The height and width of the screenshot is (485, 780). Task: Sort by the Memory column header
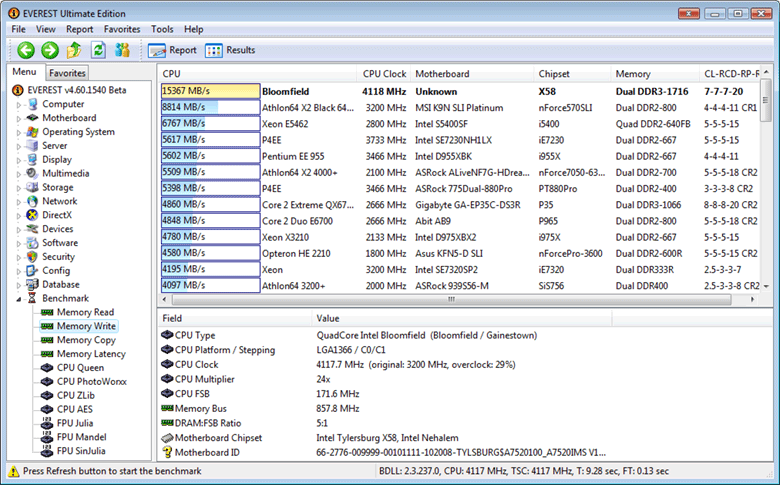[x=655, y=74]
